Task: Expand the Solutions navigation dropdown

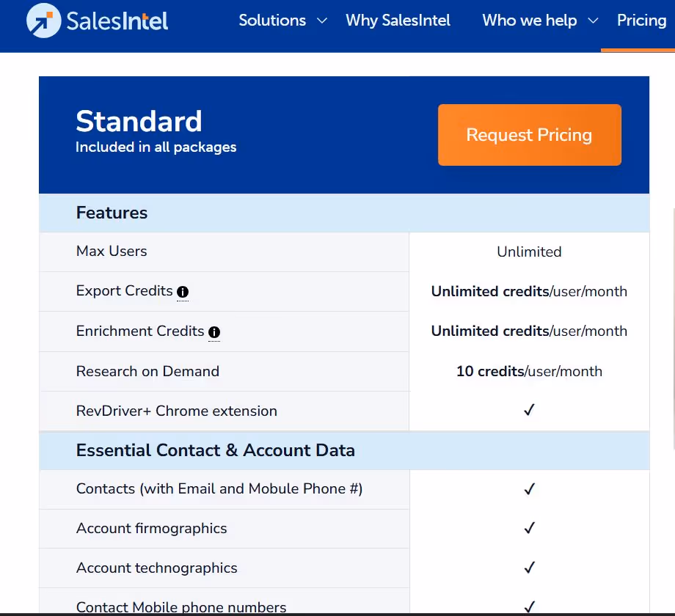Action: pos(271,21)
